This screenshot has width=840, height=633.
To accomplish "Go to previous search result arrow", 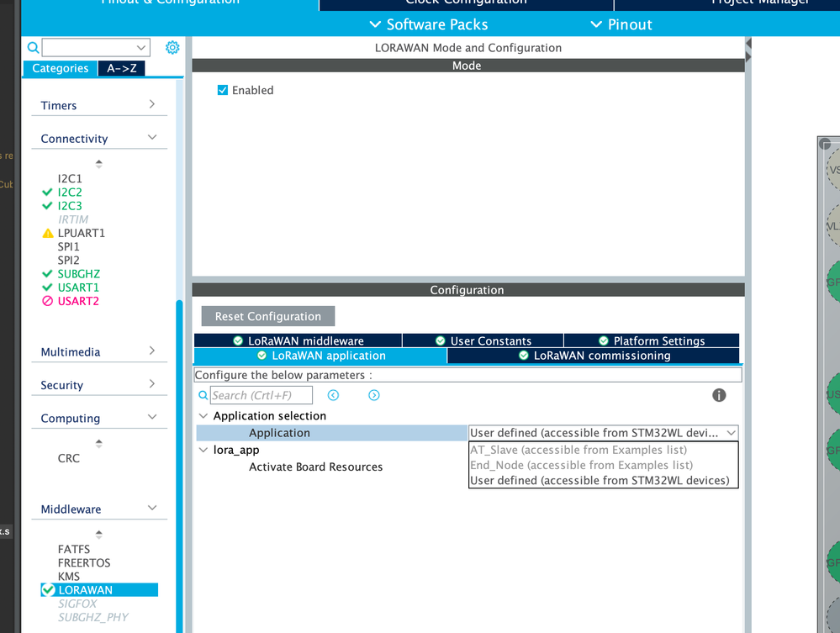I will 333,395.
